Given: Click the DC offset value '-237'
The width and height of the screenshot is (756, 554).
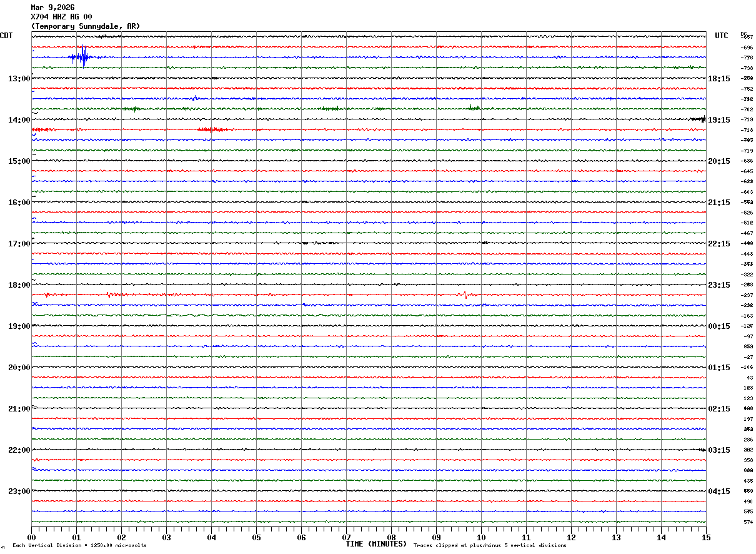Looking at the screenshot, I should [x=747, y=295].
